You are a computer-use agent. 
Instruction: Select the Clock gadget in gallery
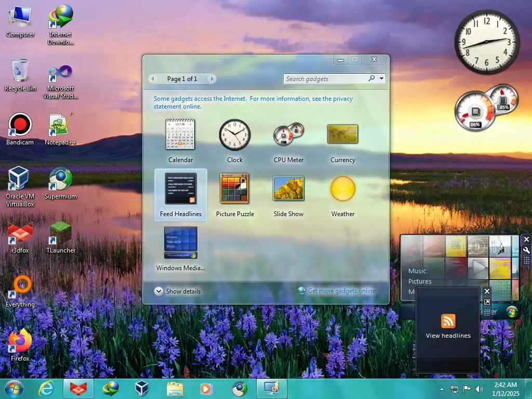(234, 140)
